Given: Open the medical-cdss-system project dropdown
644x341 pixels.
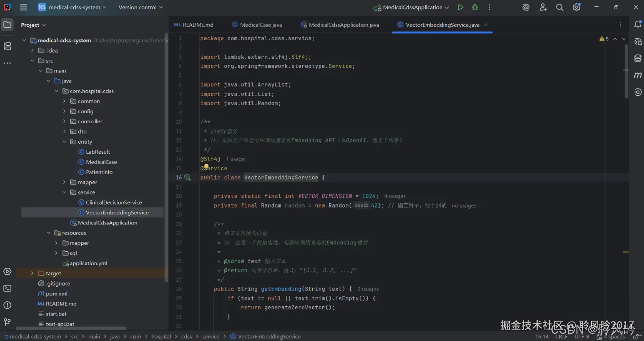Looking at the screenshot, I should click(72, 7).
